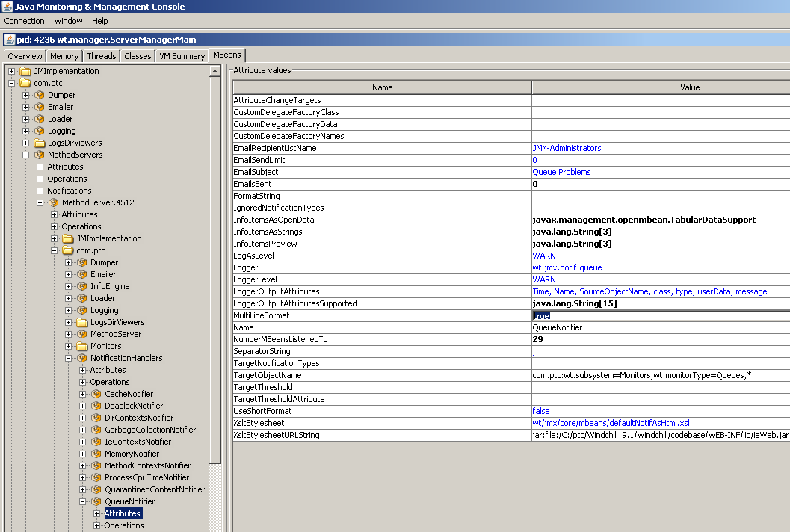Expand the Monitors folder node
This screenshot has height=532, width=790.
[69, 346]
